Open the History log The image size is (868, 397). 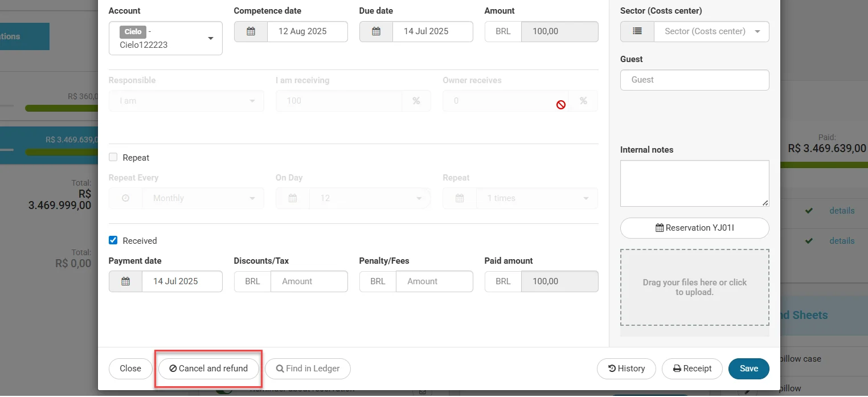(x=626, y=369)
